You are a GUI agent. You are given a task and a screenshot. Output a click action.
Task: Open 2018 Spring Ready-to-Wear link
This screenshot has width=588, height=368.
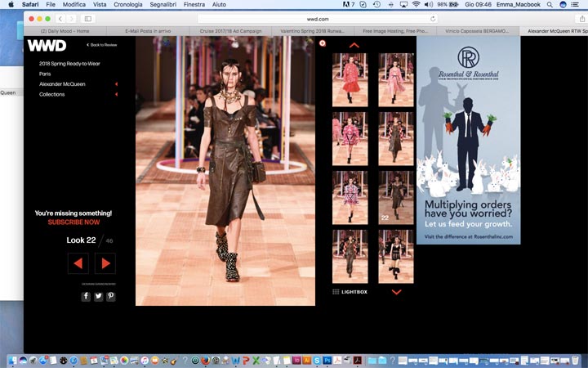click(x=69, y=64)
